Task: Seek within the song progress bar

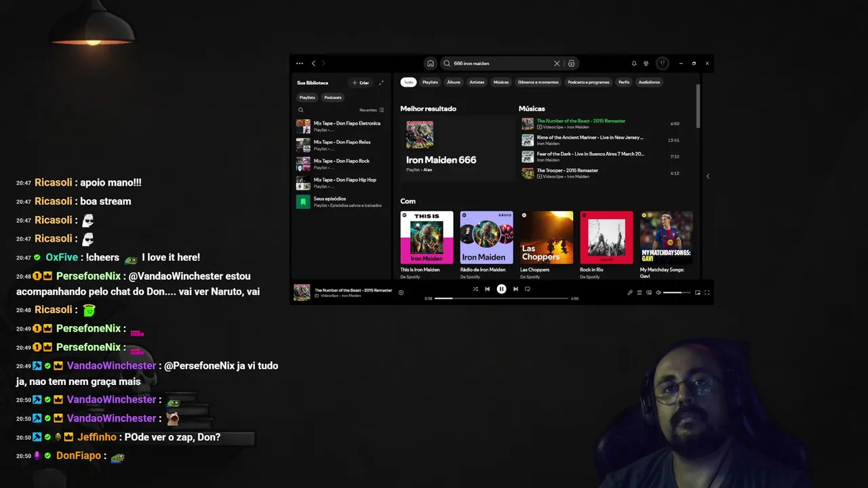Action: click(x=501, y=298)
